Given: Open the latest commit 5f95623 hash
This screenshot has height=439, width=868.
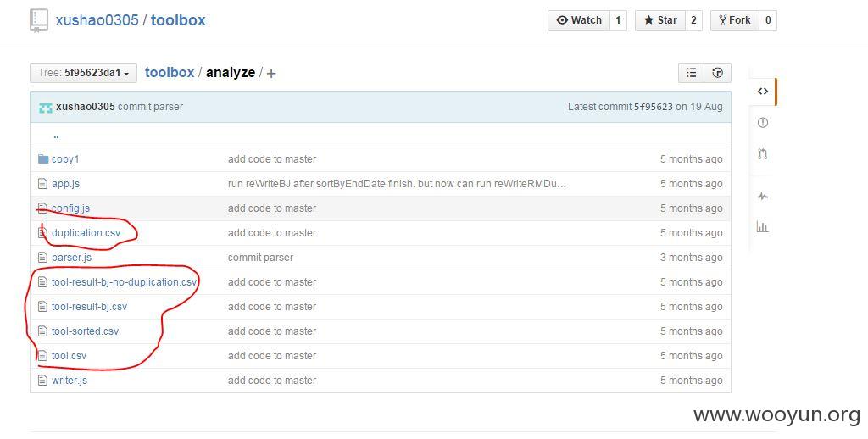Looking at the screenshot, I should pos(654,107).
